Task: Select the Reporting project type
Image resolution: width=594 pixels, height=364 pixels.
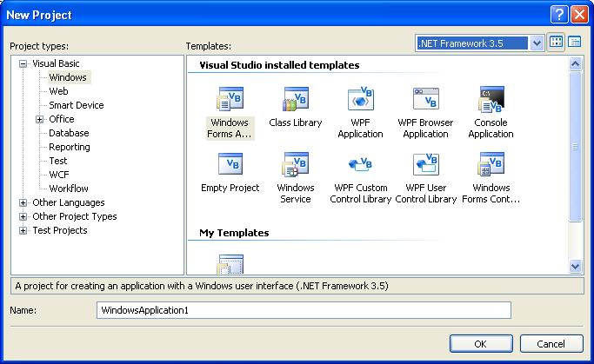Action: coord(70,147)
